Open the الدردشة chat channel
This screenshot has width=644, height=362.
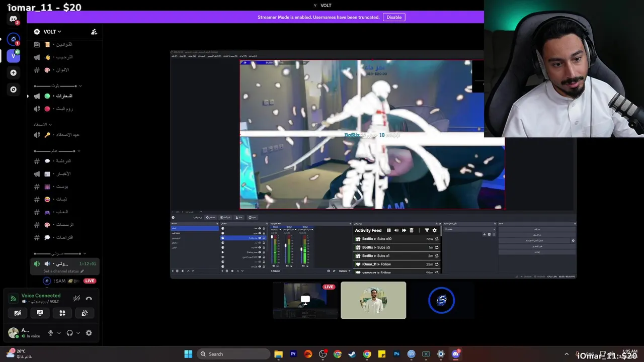[x=64, y=161]
